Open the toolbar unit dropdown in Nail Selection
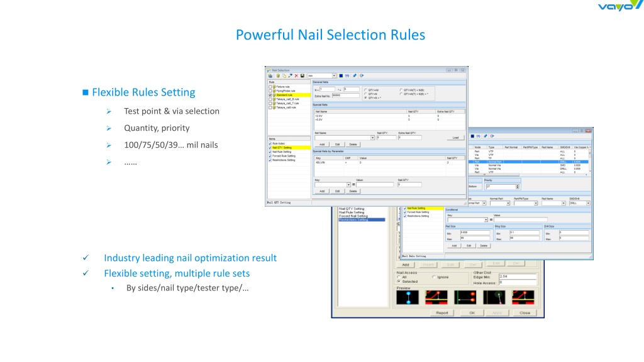This screenshot has width=644, height=362. pos(334,76)
